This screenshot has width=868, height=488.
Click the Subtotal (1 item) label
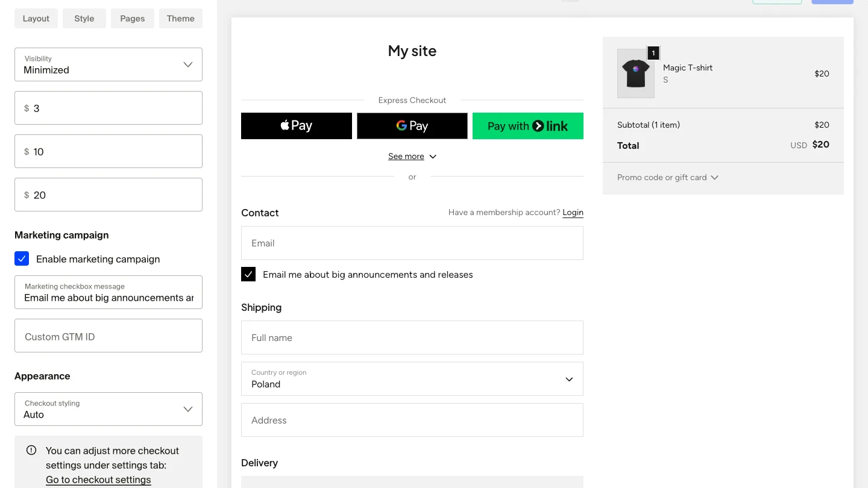tap(649, 125)
